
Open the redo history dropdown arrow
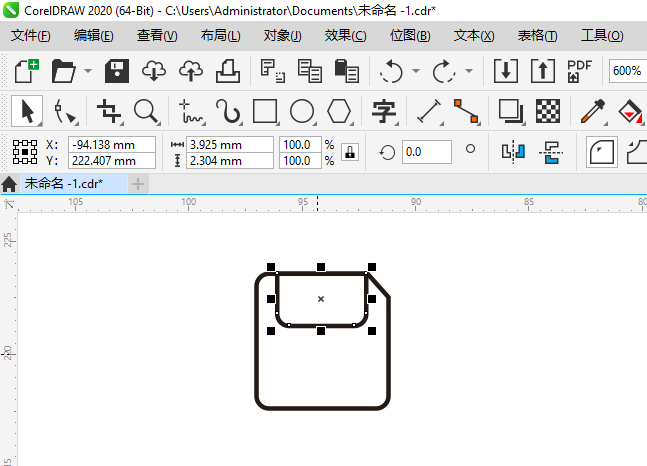pos(469,71)
